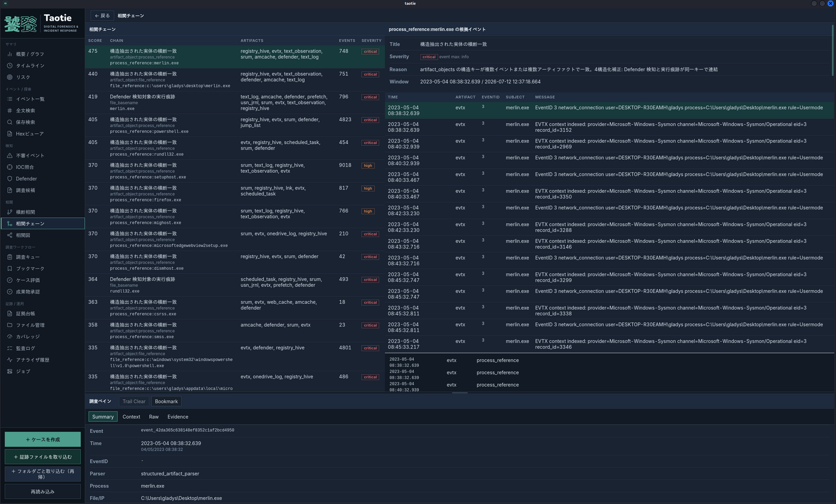Select the chain row for dismhost.exe
This screenshot has height=504, width=836.
click(x=235, y=262)
